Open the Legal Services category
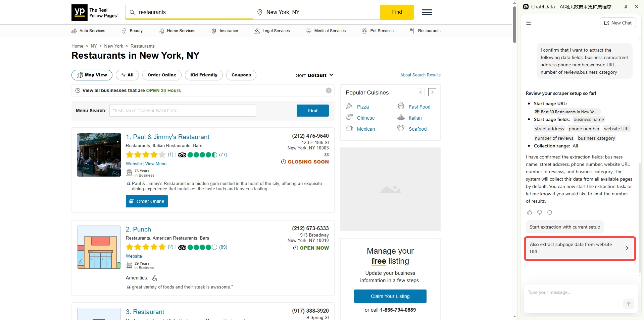644x320 pixels. coord(272,31)
